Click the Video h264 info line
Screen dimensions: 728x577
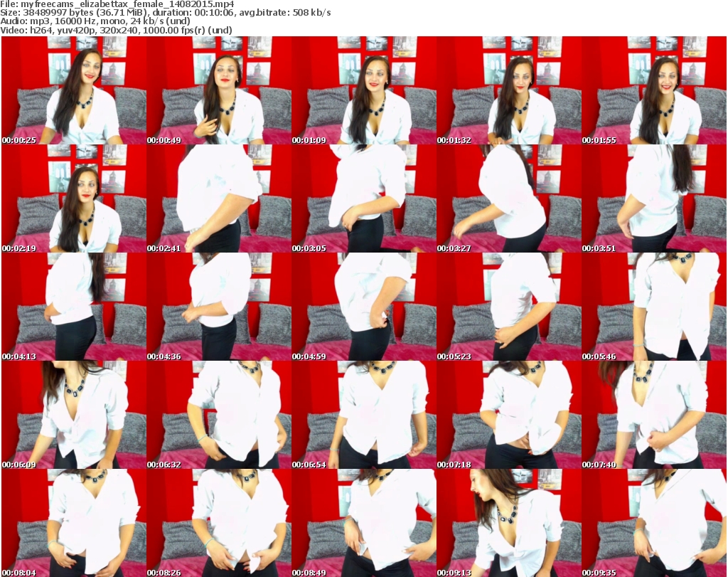point(116,30)
